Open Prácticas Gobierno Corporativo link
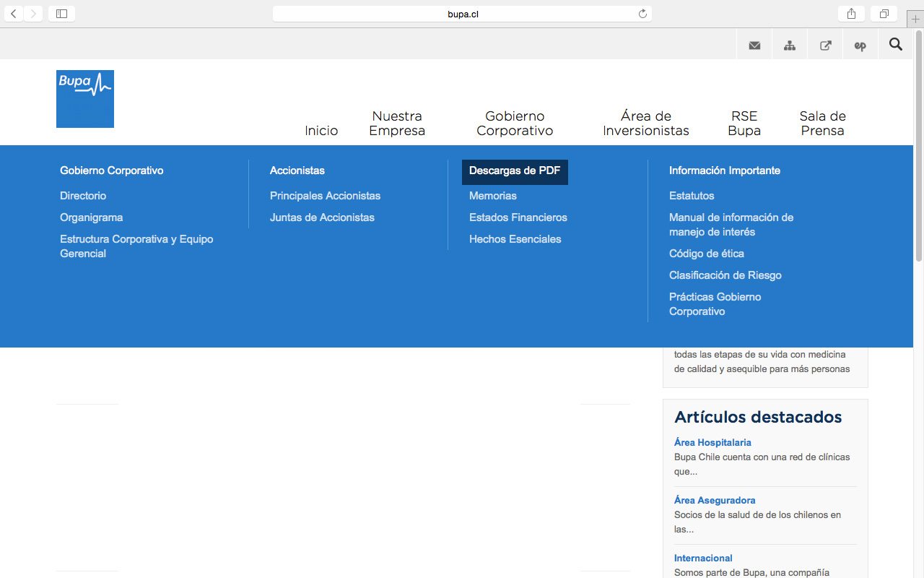924x578 pixels. point(715,304)
